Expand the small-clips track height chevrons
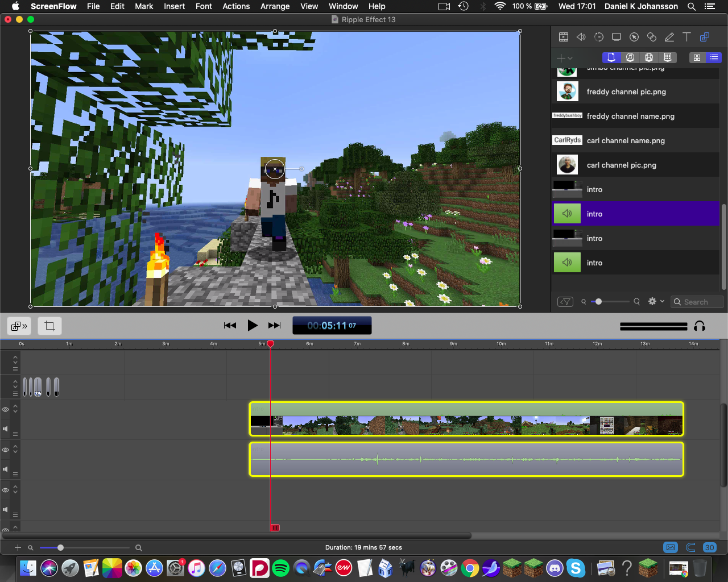 tap(15, 384)
